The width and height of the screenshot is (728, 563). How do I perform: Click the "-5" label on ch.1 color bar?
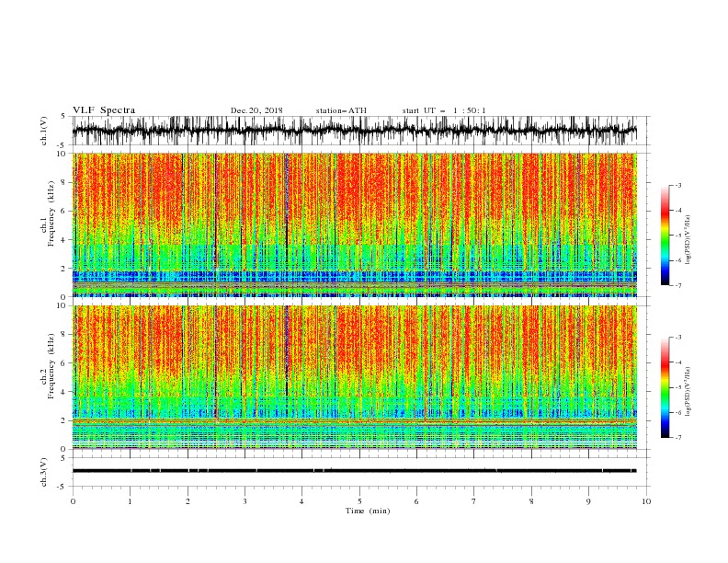677,236
